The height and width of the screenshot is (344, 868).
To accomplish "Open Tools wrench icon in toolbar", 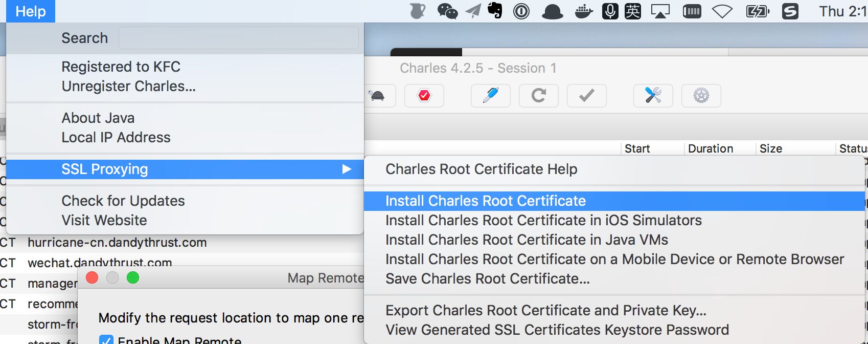I will click(x=653, y=96).
